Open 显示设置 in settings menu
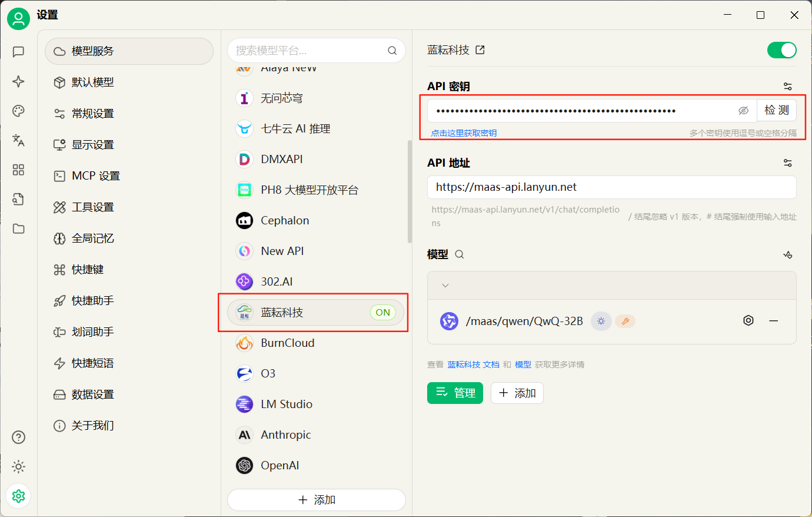Screen dimensions: 812x517 (129, 145)
